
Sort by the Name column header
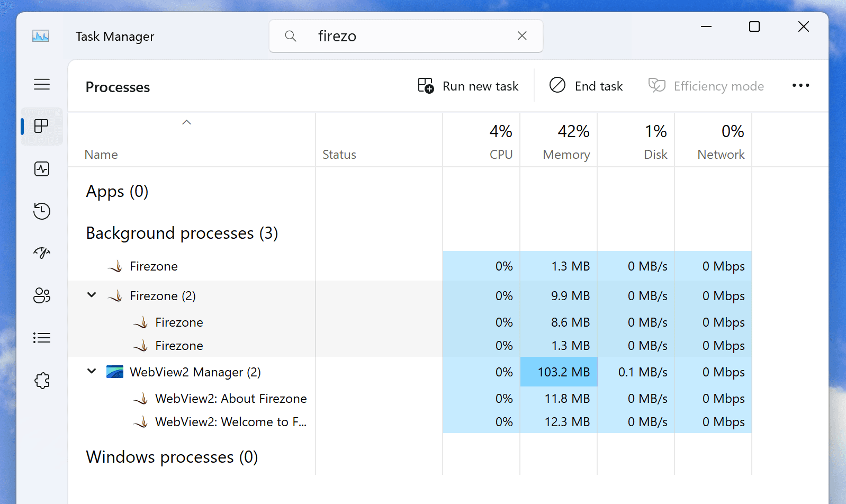(x=101, y=154)
